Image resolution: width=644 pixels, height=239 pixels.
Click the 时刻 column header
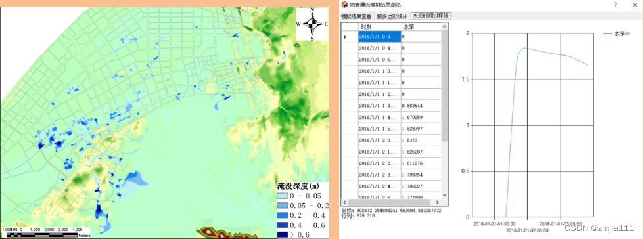(380, 27)
